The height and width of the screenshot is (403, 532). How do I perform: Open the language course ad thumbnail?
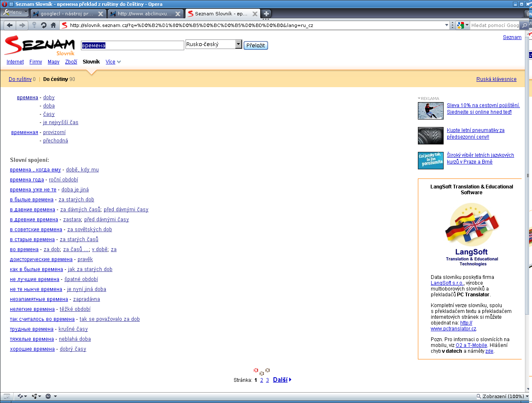click(x=431, y=161)
